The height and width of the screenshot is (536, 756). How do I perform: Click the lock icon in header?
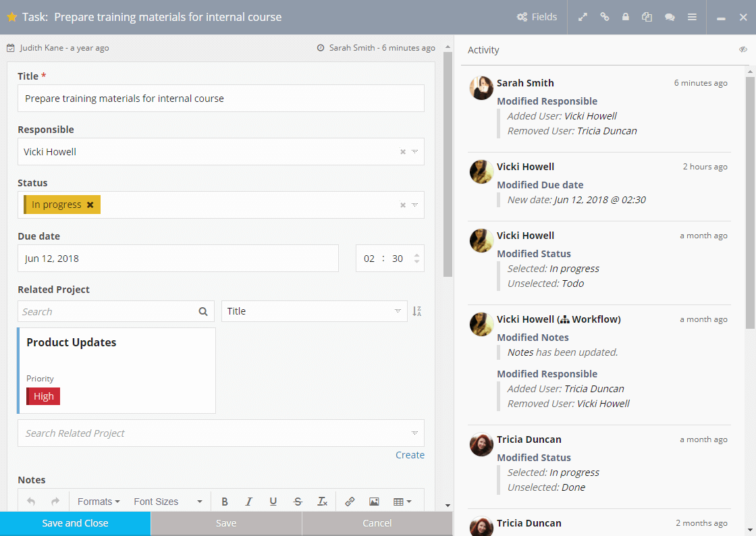(626, 17)
